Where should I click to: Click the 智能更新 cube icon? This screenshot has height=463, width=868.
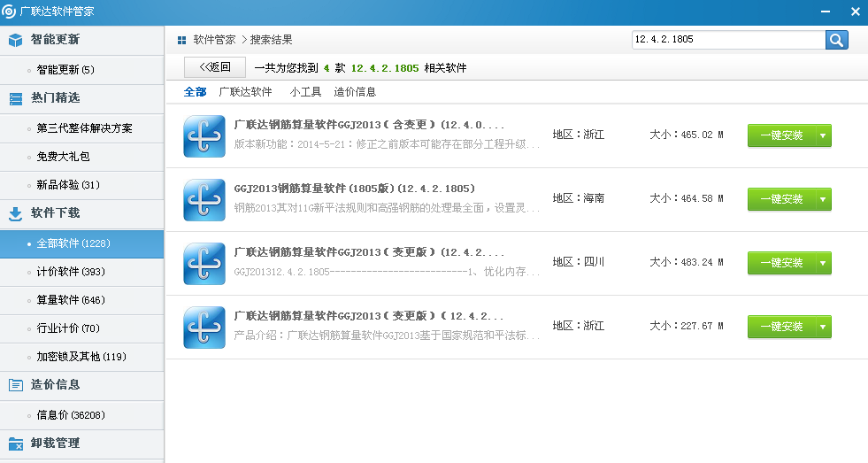click(16, 40)
